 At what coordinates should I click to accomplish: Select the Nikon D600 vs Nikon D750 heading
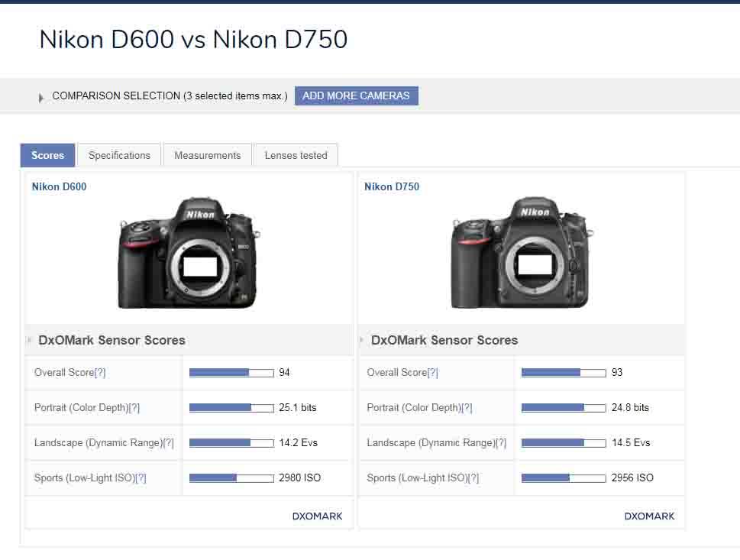pyautogui.click(x=193, y=39)
